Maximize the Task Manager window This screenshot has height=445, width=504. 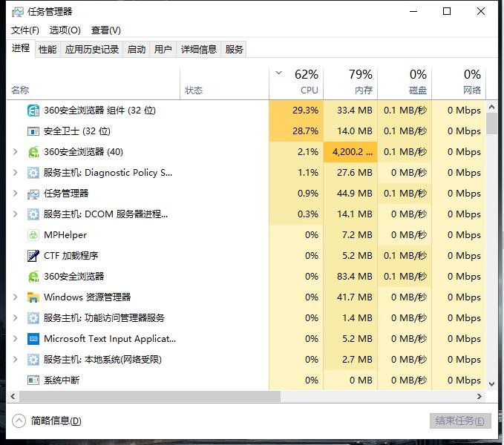tap(447, 12)
